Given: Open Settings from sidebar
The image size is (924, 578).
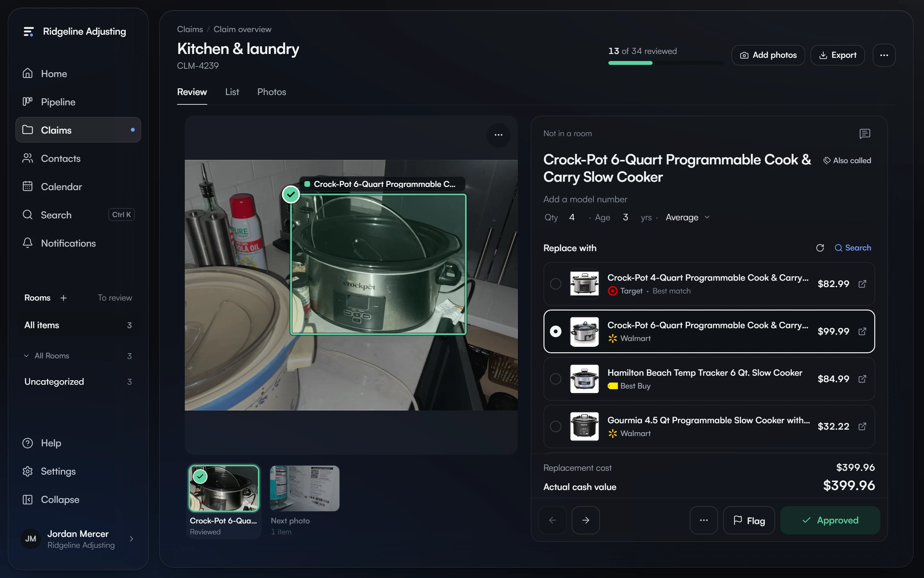Looking at the screenshot, I should coord(78,471).
